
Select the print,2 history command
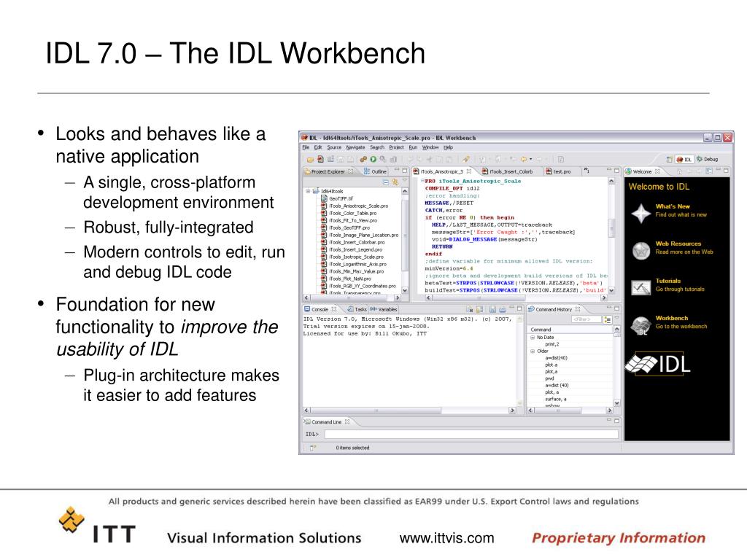551,344
